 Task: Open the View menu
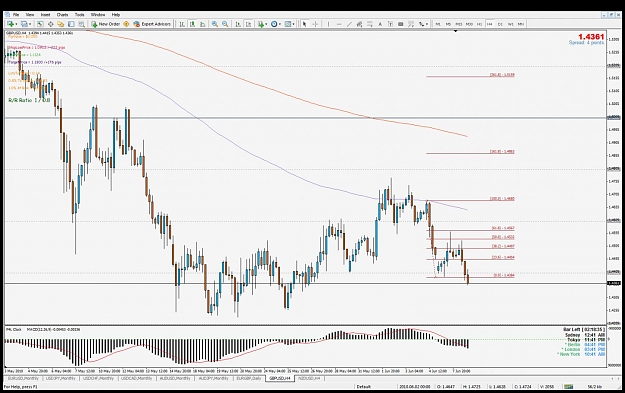(x=30, y=15)
